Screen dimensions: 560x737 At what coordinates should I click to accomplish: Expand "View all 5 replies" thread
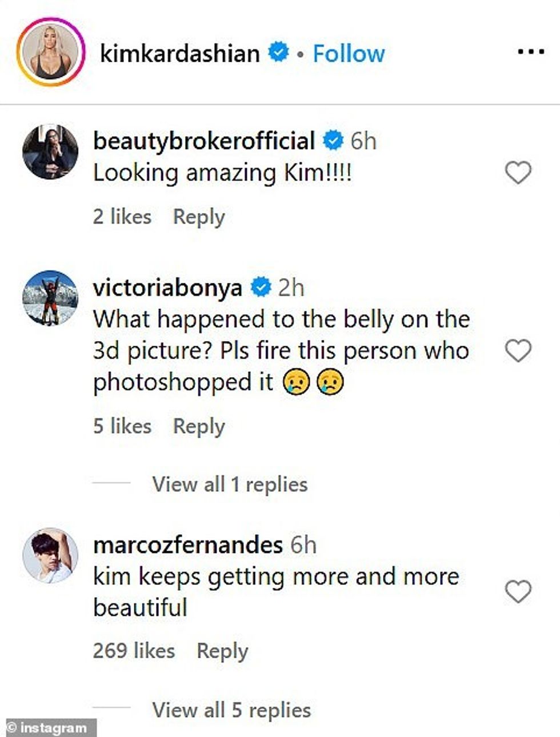tap(231, 710)
